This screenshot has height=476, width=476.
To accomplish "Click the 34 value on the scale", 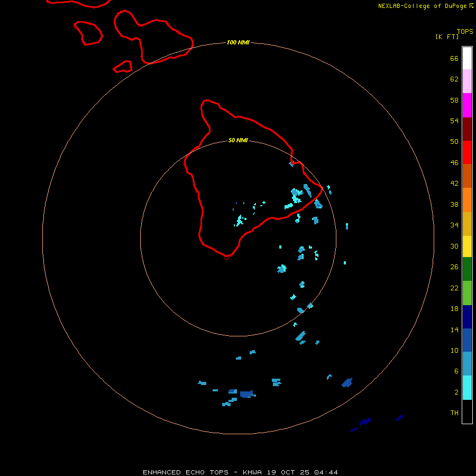I will (x=454, y=225).
